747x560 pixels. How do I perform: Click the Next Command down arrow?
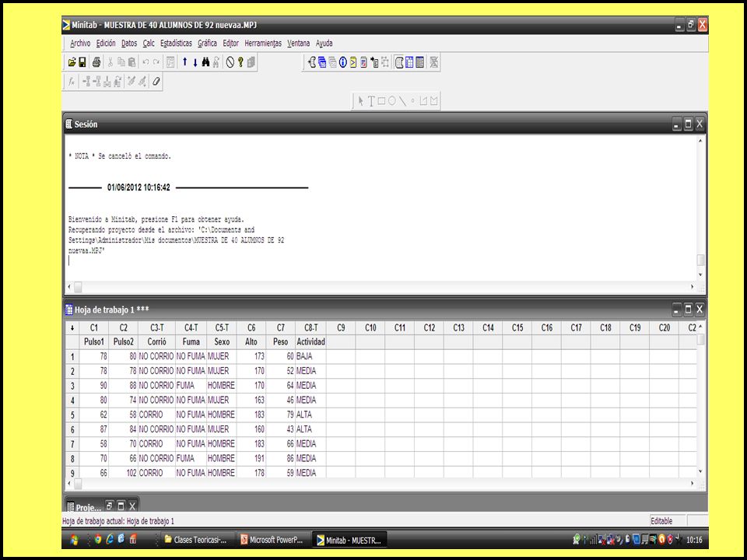point(195,62)
